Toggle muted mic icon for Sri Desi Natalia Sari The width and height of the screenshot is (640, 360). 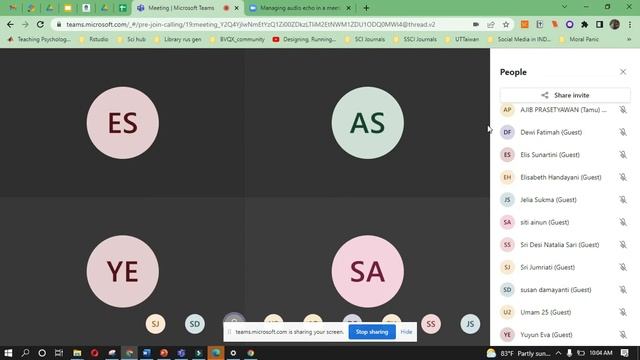[623, 244]
